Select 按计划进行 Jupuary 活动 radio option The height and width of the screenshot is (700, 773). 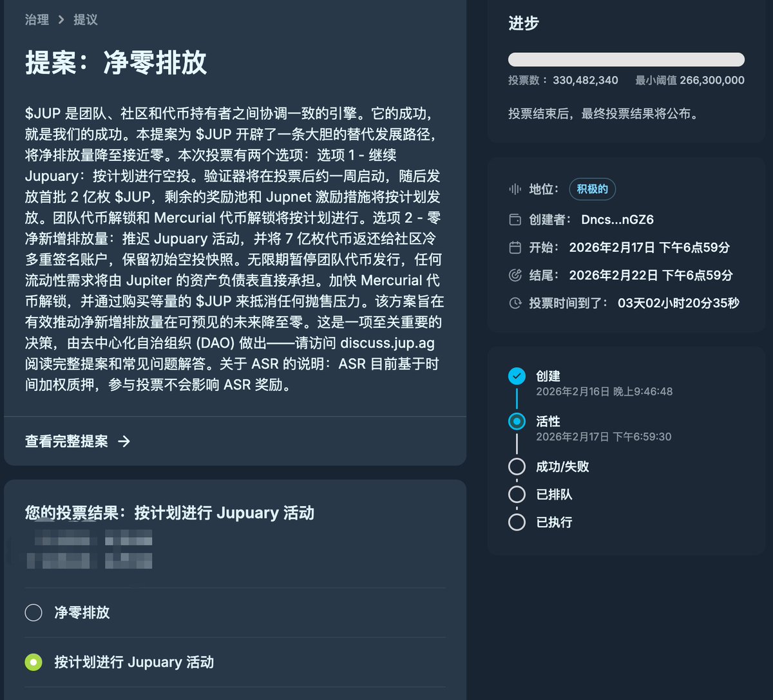[33, 662]
